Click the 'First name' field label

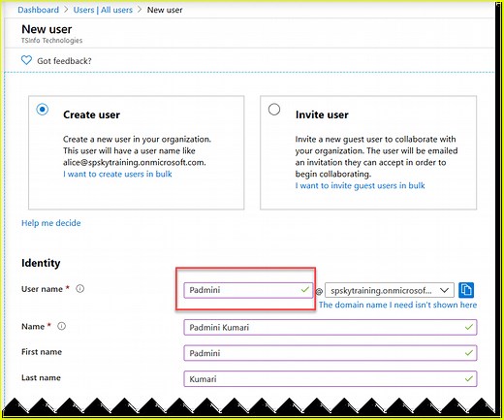(42, 352)
